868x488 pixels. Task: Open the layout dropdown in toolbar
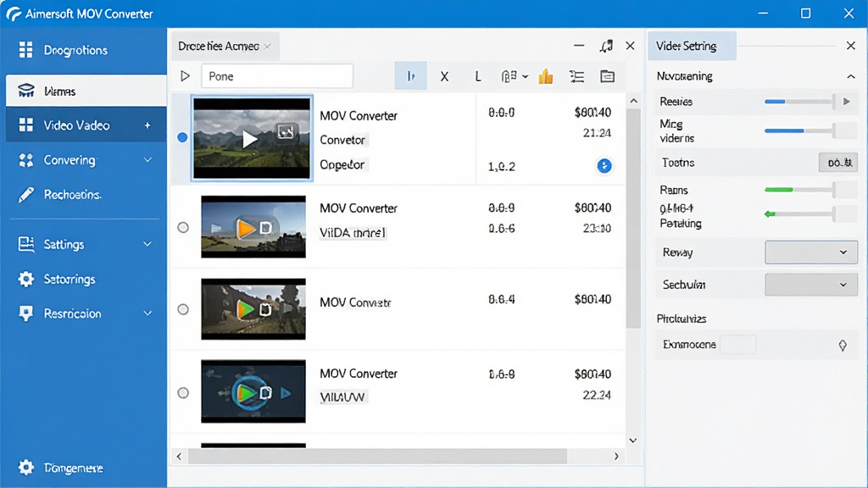(515, 76)
